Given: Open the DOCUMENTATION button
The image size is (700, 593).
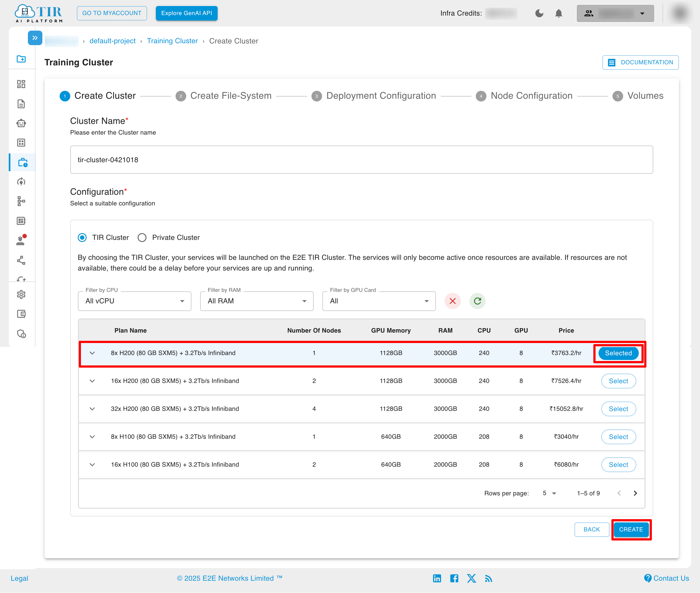Looking at the screenshot, I should (x=640, y=63).
